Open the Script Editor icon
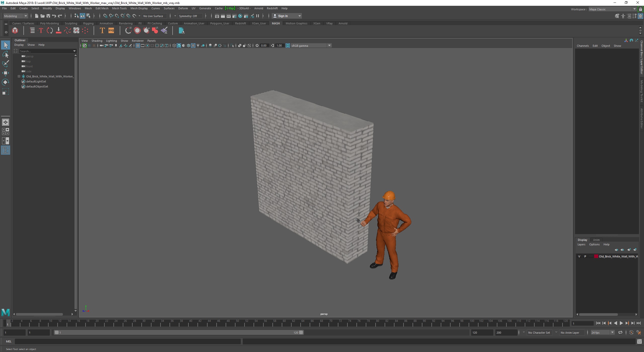Viewport: 644px width, 352px height. (639, 341)
